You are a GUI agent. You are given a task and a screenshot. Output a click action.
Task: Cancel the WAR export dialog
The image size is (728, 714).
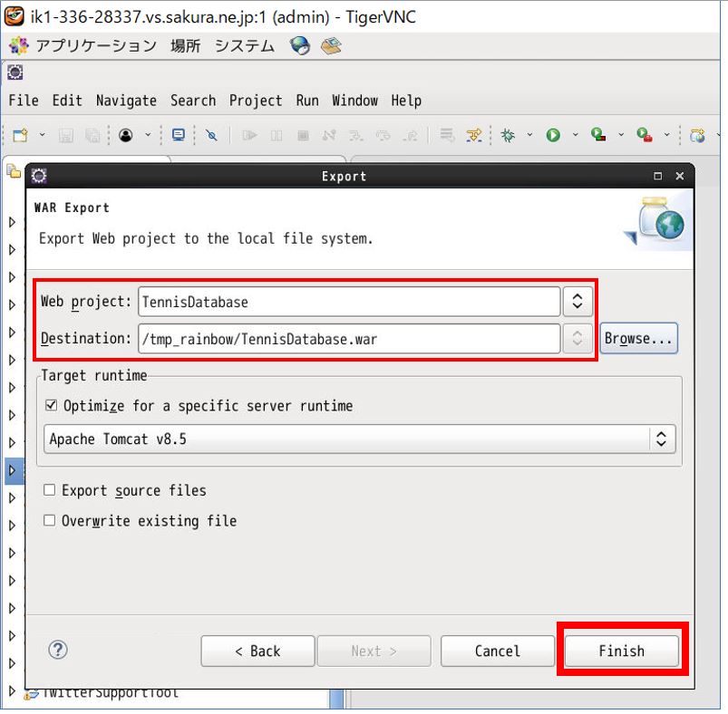[498, 651]
